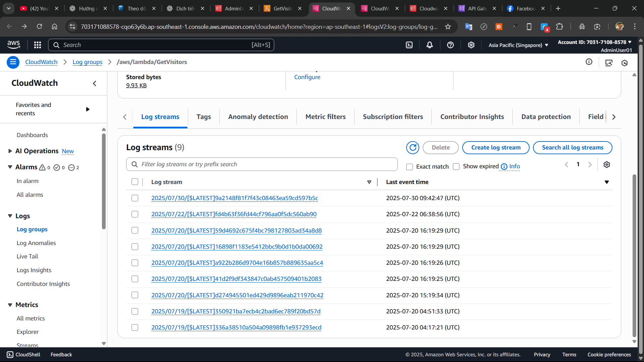
Task: Go to next page of log streams
Action: (x=590, y=165)
